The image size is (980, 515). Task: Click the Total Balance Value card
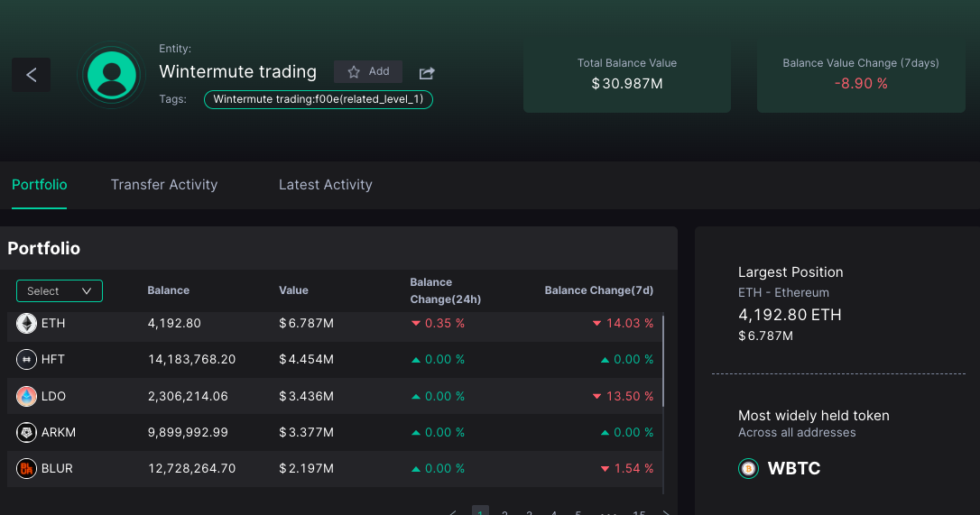pos(626,75)
